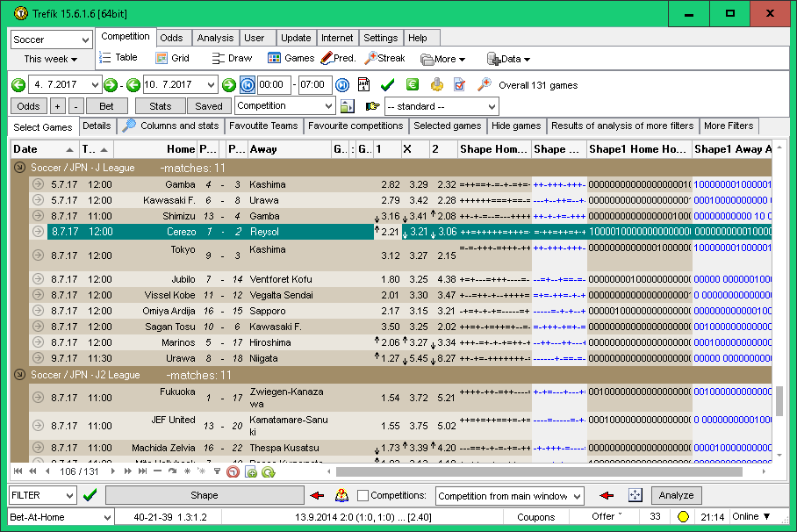Collapse the J2 League group
The height and width of the screenshot is (532, 797).
pos(20,375)
